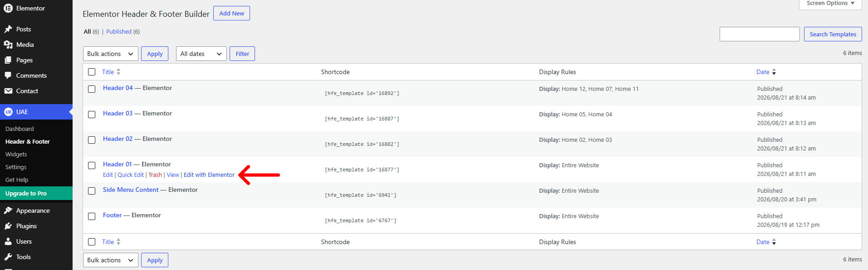
Task: Click the Elementor logo icon in sidebar
Action: [x=8, y=8]
